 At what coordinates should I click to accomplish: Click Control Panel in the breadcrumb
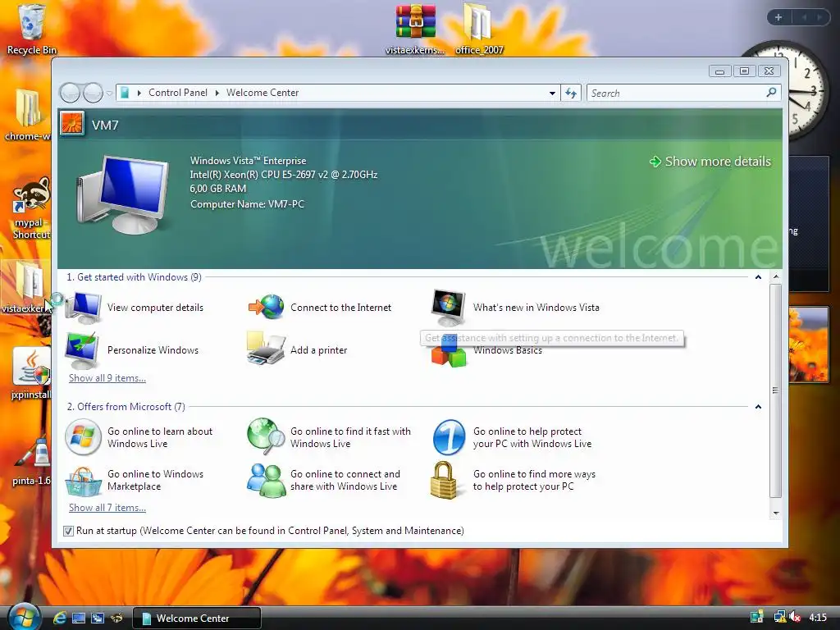pos(178,93)
